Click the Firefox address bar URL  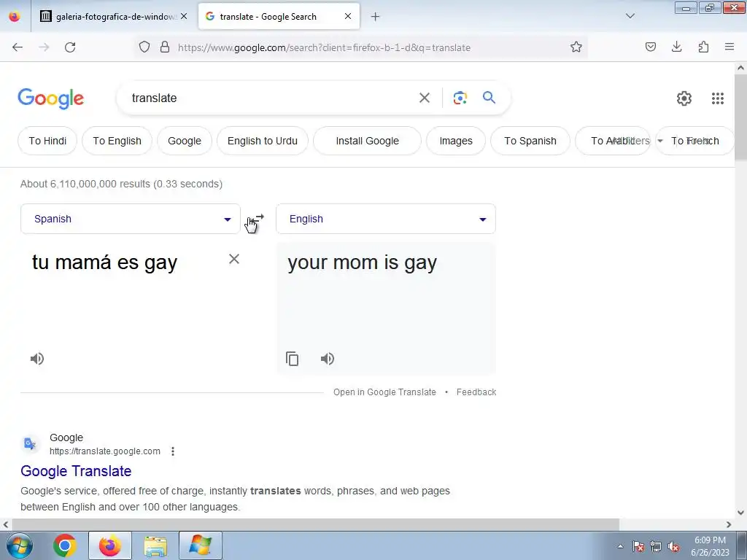(x=324, y=47)
